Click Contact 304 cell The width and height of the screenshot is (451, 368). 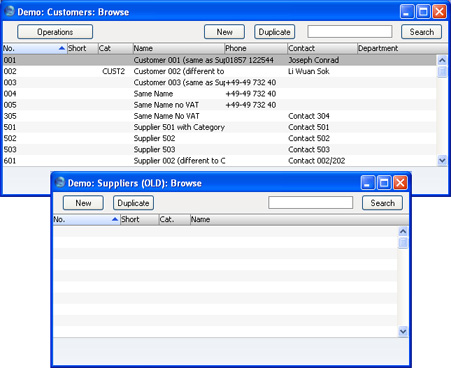(309, 116)
